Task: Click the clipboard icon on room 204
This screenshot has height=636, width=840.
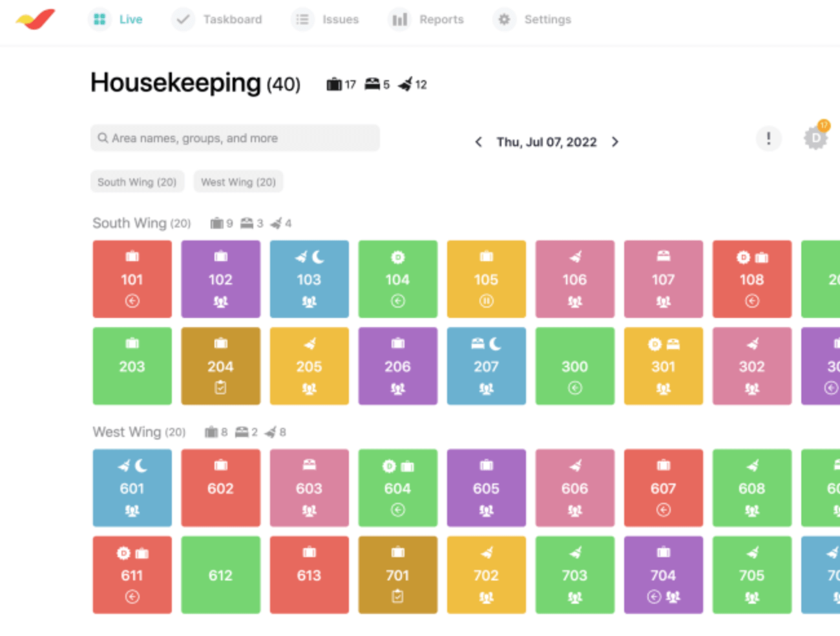Action: tap(220, 388)
